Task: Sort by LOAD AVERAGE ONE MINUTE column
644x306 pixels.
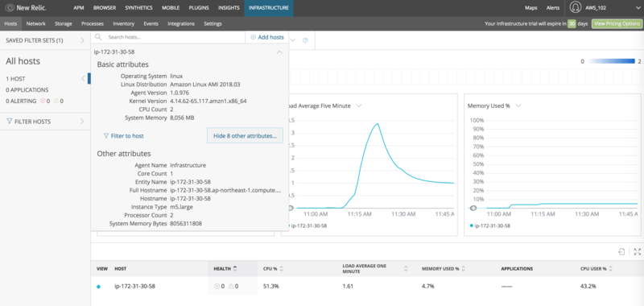Action: (375, 269)
